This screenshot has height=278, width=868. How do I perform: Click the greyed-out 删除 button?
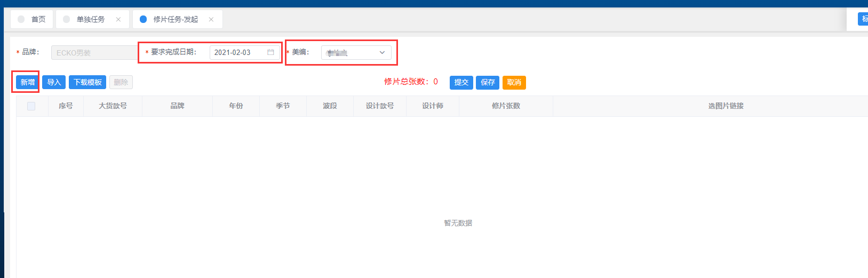click(x=121, y=82)
